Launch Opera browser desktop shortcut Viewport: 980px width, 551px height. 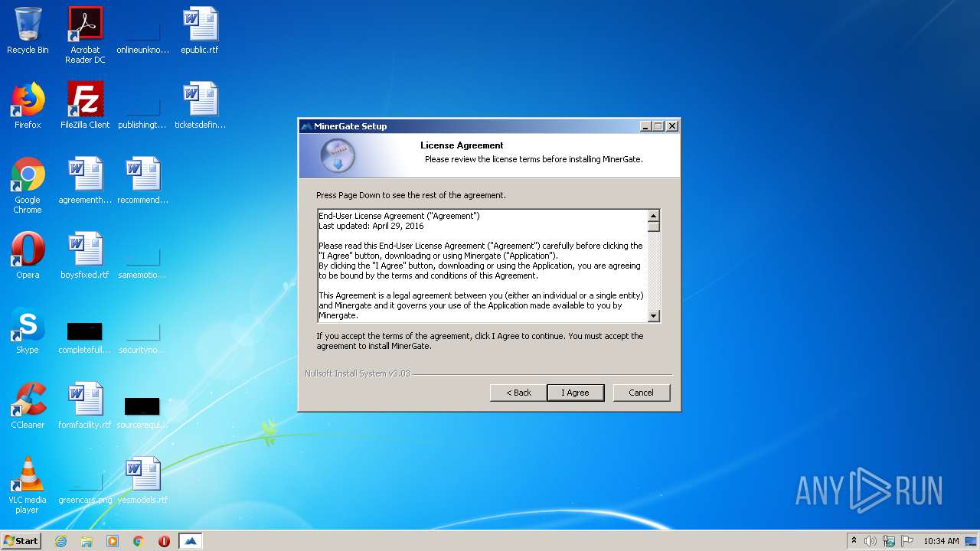point(28,256)
